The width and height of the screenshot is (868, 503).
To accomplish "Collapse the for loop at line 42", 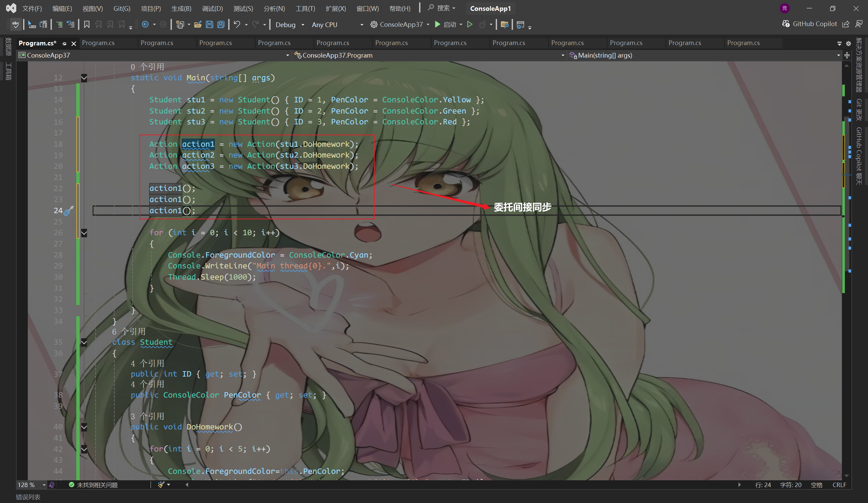I will (84, 449).
